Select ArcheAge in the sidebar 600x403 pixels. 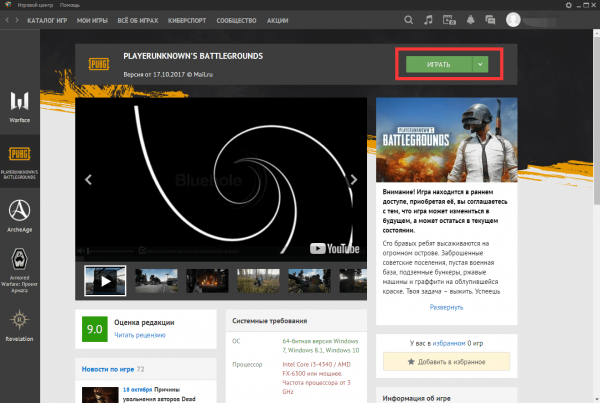20,216
